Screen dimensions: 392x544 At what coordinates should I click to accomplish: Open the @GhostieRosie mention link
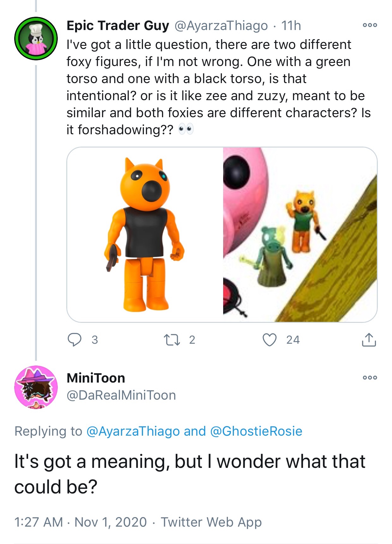click(256, 431)
